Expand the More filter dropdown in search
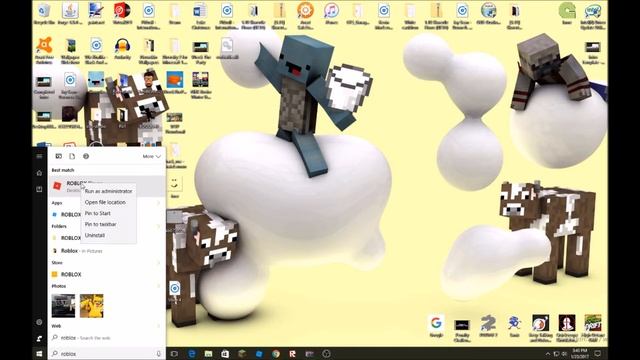Viewport: 640px width, 360px height. pyautogui.click(x=151, y=156)
